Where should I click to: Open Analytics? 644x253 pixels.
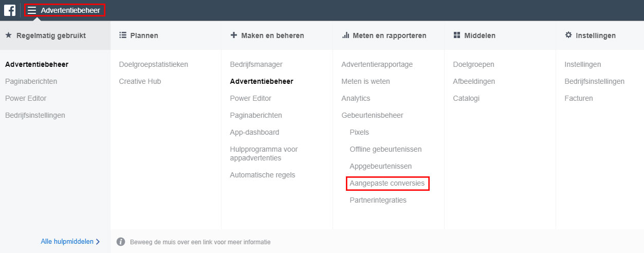356,98
